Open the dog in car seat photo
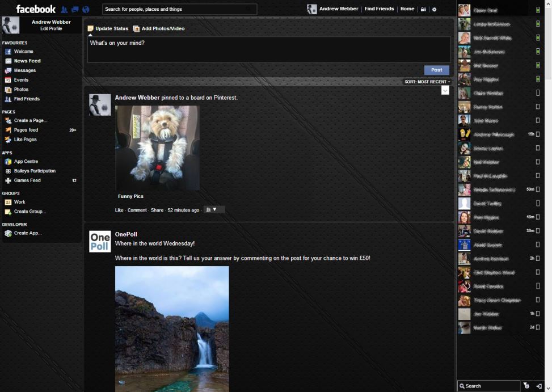 157,148
